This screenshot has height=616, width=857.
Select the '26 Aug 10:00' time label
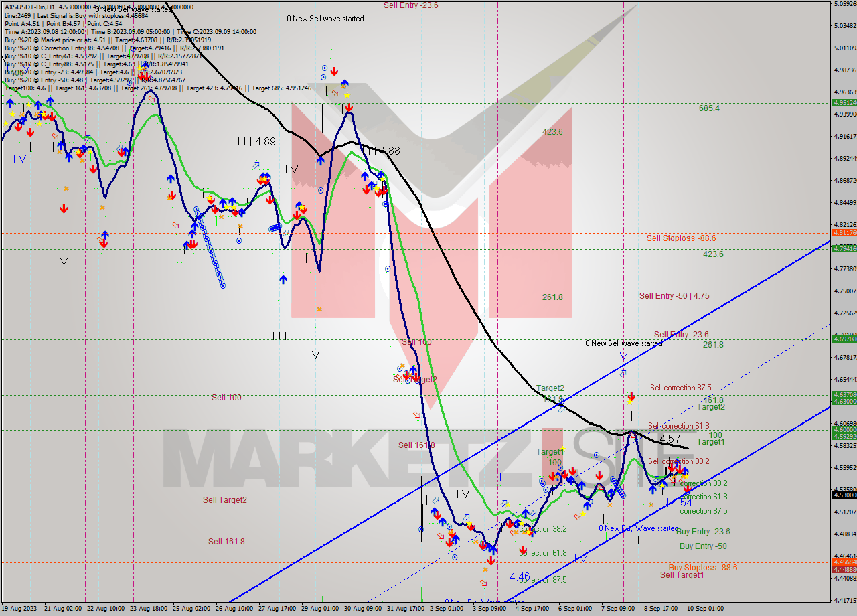click(233, 609)
